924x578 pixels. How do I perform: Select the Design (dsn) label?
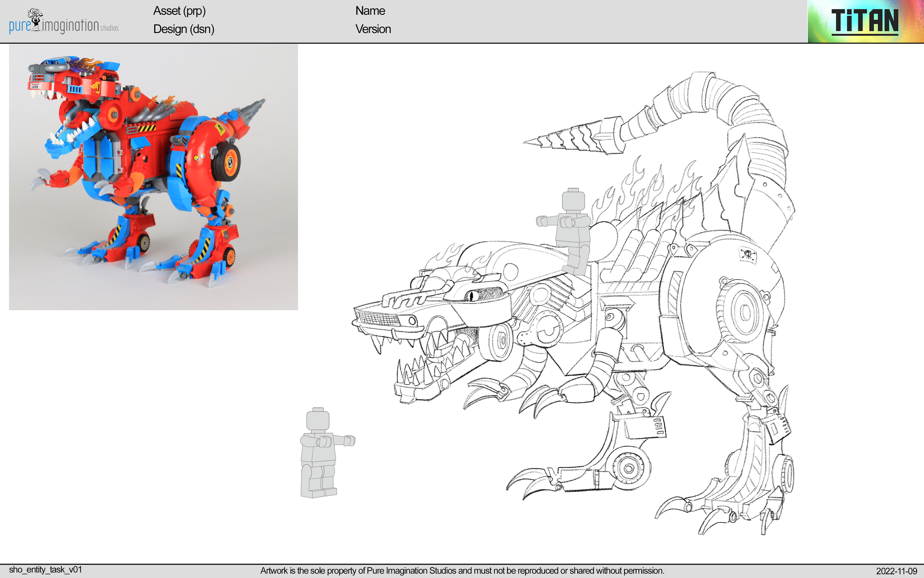(183, 29)
